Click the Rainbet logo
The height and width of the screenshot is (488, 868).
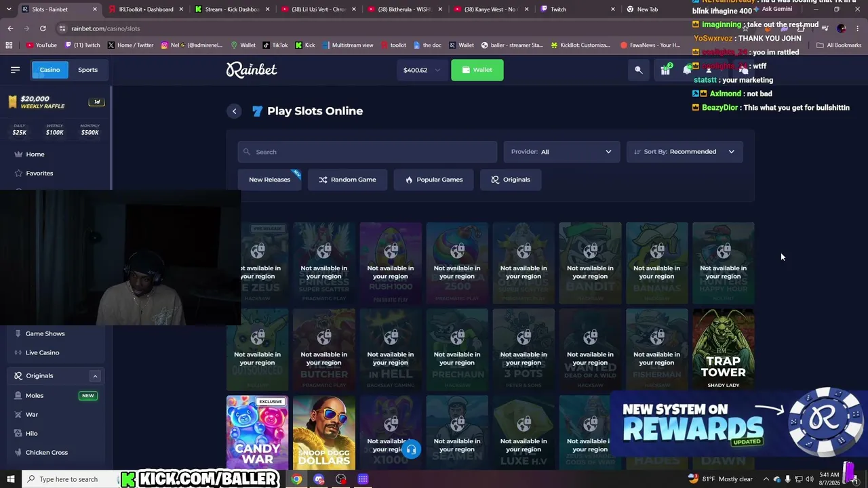(252, 70)
